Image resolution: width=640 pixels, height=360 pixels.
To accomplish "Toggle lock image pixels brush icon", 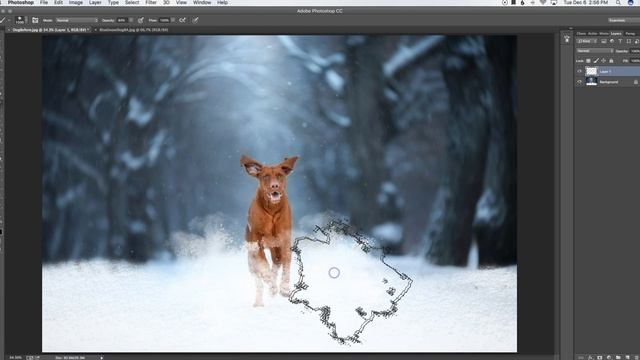I will click(596, 60).
